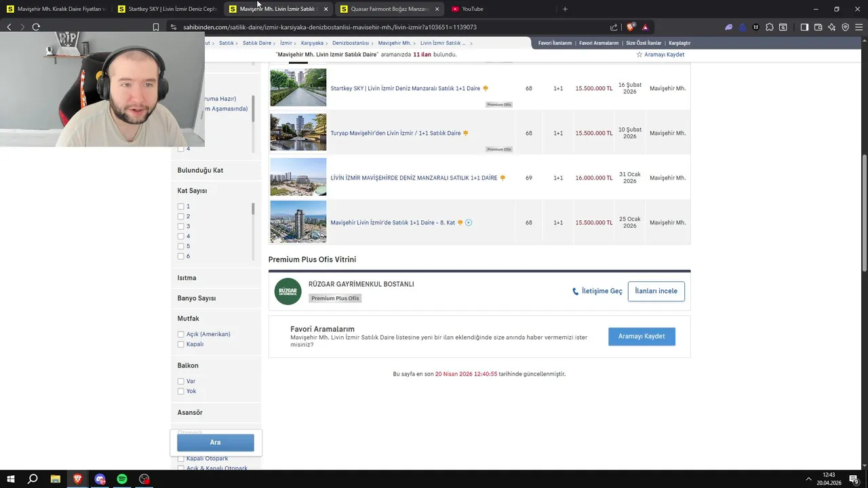Image resolution: width=868 pixels, height=488 pixels.
Task: Click the phone icon beside İletişime Geç
Action: pos(576,291)
